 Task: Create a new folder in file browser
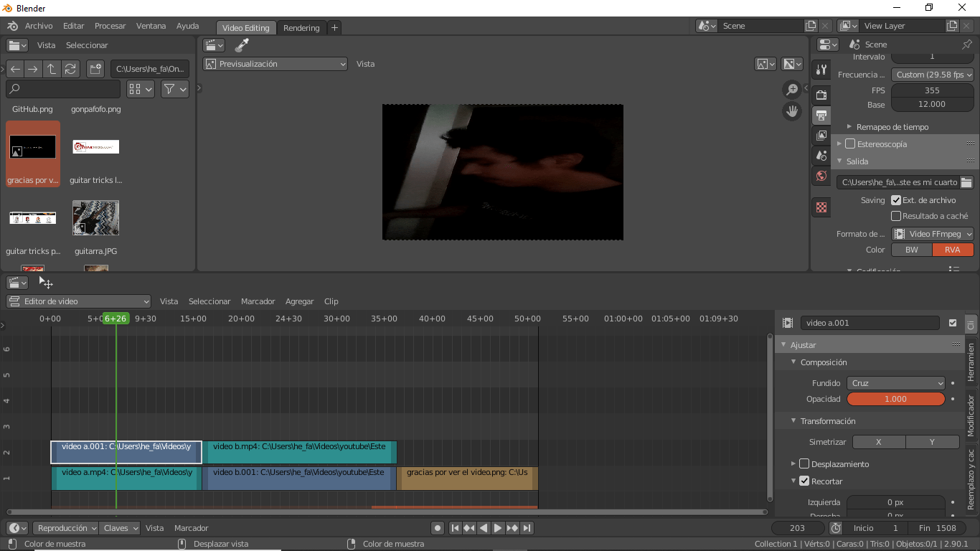95,69
